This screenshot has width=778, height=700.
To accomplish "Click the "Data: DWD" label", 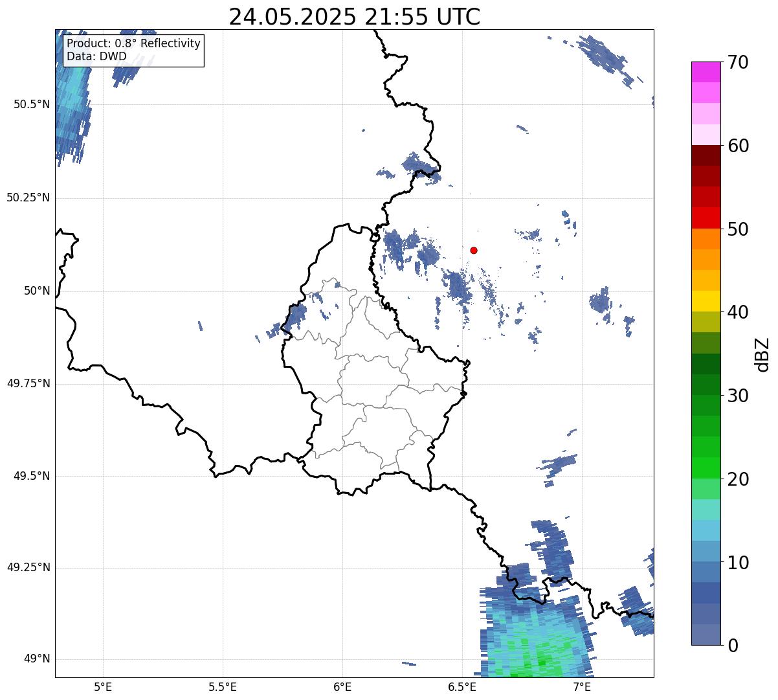I will [96, 56].
